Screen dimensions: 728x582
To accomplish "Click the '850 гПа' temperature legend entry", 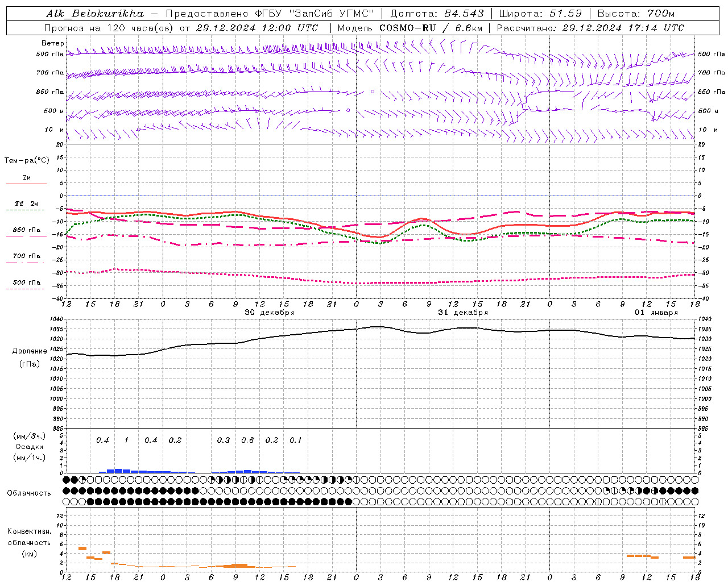I will coord(27,230).
